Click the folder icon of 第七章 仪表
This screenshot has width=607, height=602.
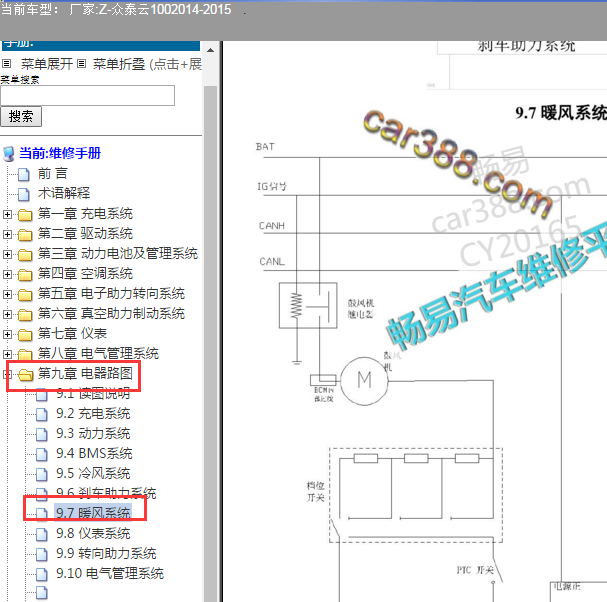click(x=25, y=334)
